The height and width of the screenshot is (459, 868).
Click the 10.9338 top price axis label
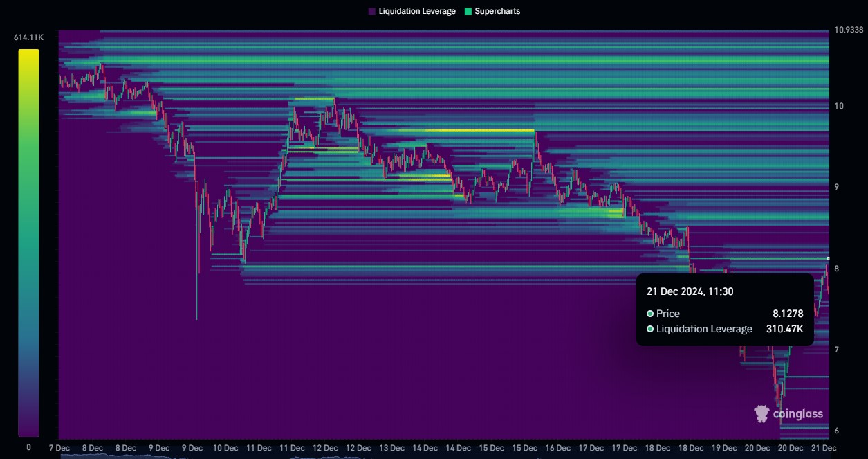tap(849, 30)
